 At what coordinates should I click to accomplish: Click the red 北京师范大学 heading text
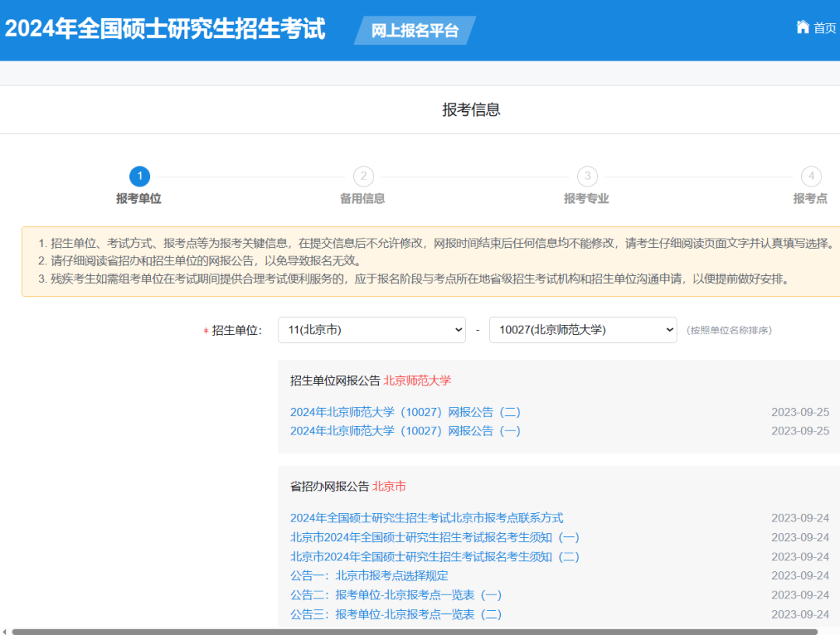pos(418,381)
